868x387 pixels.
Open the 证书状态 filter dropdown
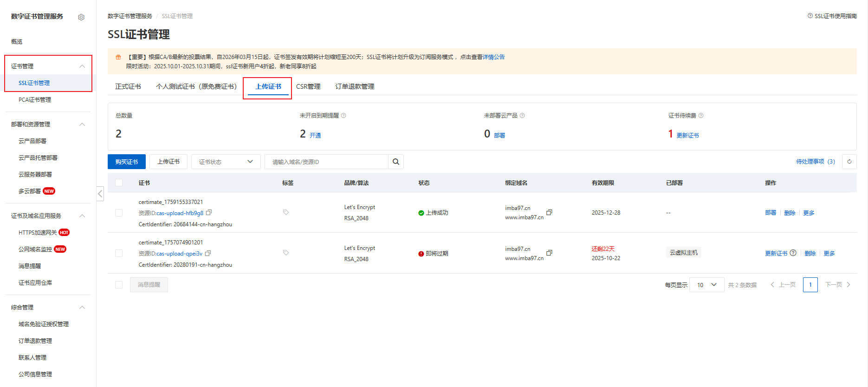226,162
